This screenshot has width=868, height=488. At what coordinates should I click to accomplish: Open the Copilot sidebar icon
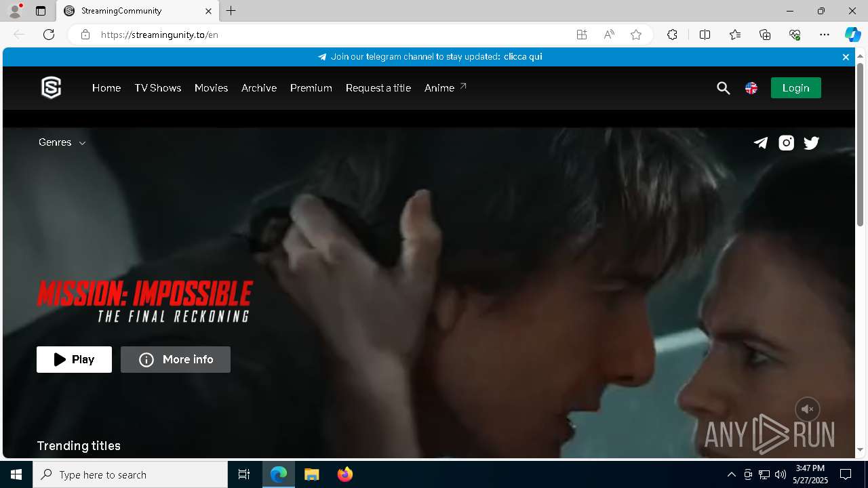[852, 35]
